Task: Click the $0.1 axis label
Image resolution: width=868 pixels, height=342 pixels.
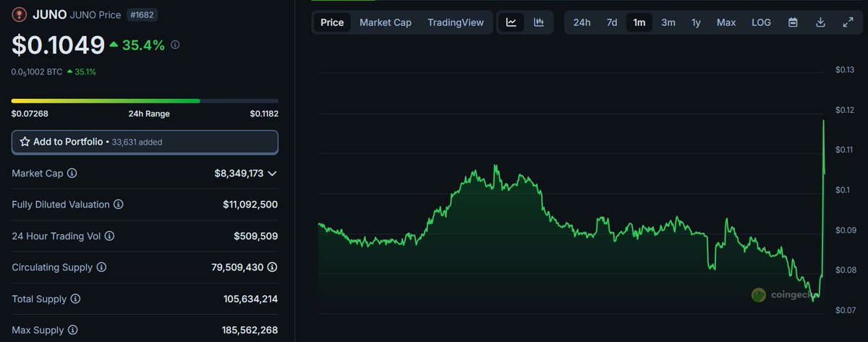Action: click(x=841, y=190)
